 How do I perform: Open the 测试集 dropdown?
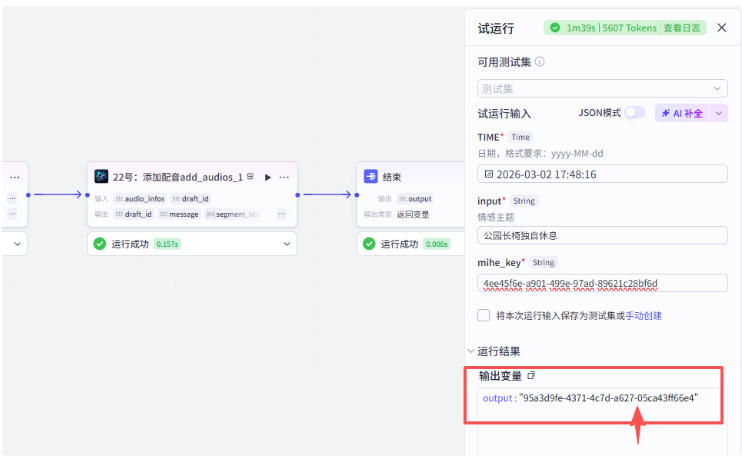tap(602, 88)
